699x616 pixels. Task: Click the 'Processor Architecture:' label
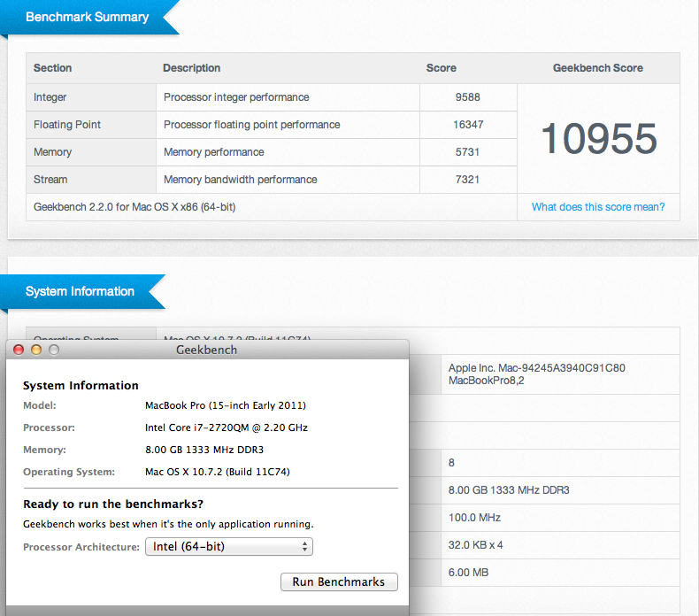pos(81,547)
